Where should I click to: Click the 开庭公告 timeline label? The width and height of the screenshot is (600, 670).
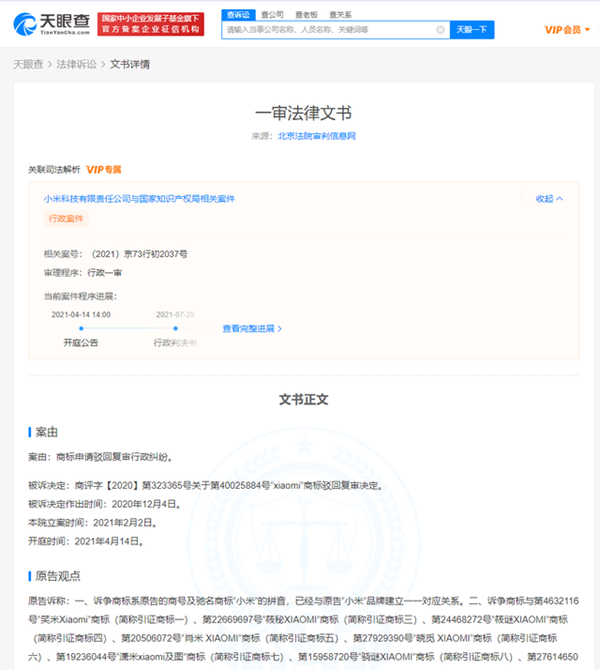tap(81, 343)
